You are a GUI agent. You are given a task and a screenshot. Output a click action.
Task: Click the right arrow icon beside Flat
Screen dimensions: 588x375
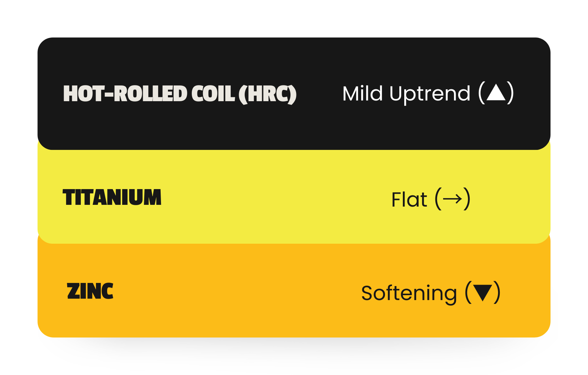452,199
